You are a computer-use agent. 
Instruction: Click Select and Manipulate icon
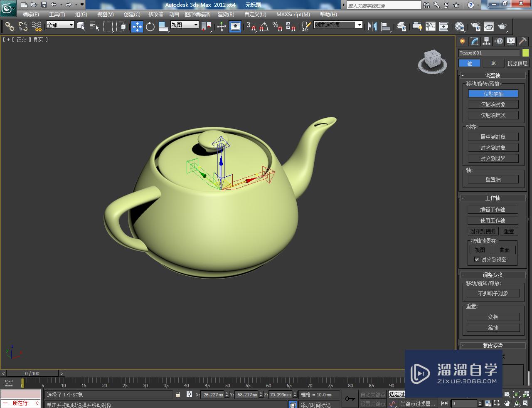coord(222,26)
